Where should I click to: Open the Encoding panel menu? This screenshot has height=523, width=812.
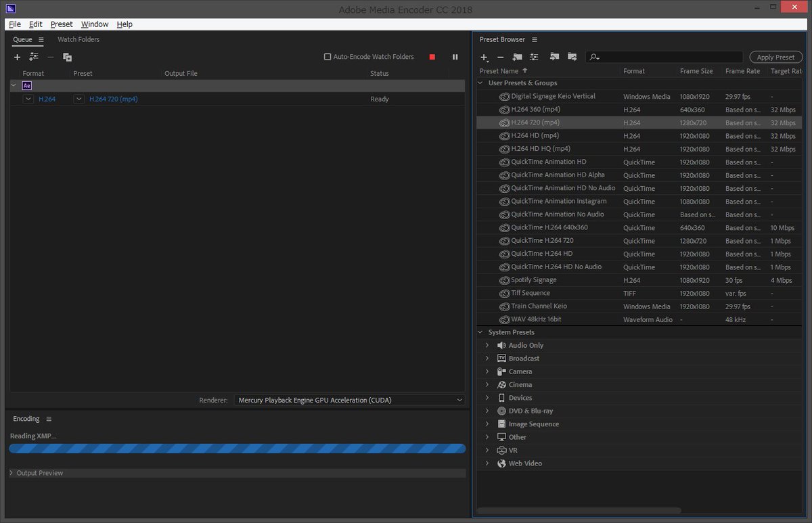pos(49,419)
